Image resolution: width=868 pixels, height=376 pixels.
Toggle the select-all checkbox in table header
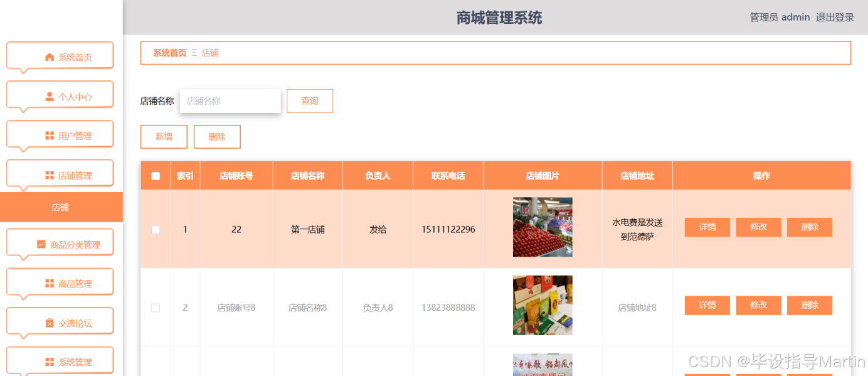[x=156, y=176]
